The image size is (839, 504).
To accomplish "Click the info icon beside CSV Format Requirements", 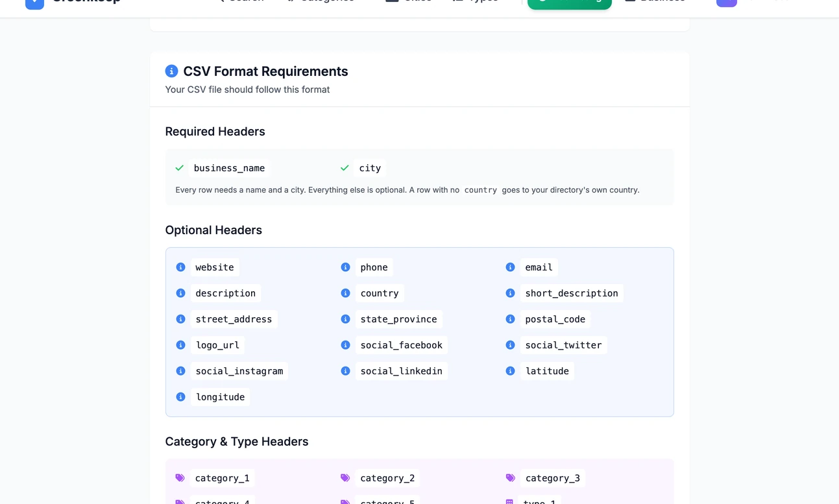I will (x=171, y=71).
